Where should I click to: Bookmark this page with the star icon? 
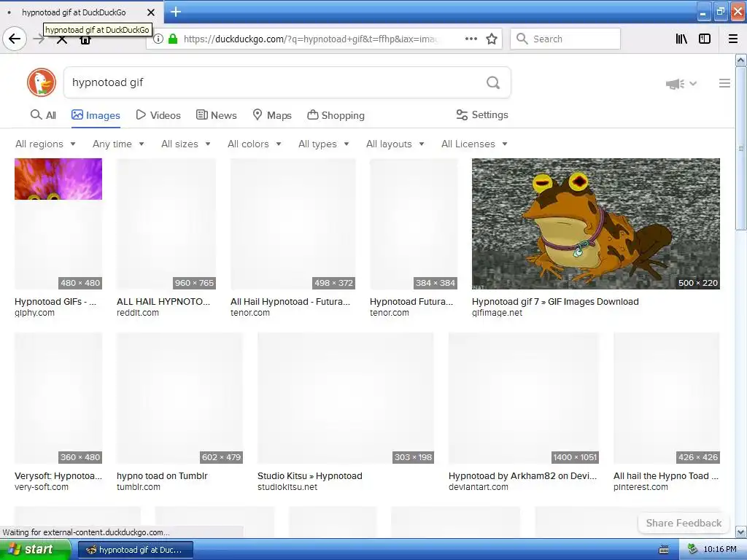click(x=492, y=39)
